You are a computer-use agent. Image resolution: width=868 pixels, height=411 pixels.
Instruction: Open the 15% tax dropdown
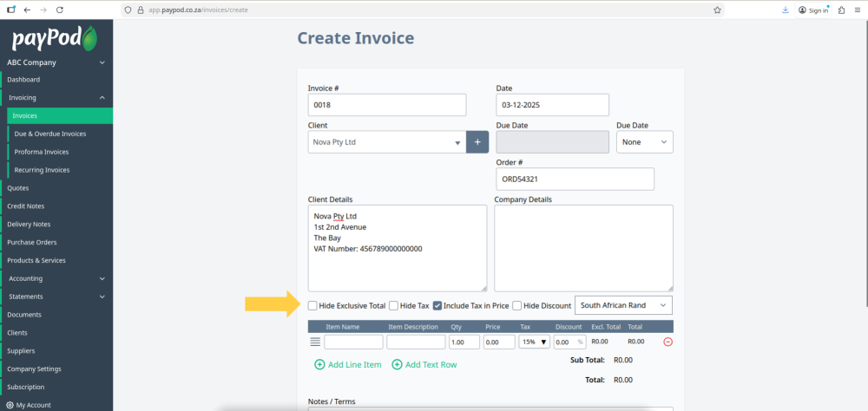point(534,342)
